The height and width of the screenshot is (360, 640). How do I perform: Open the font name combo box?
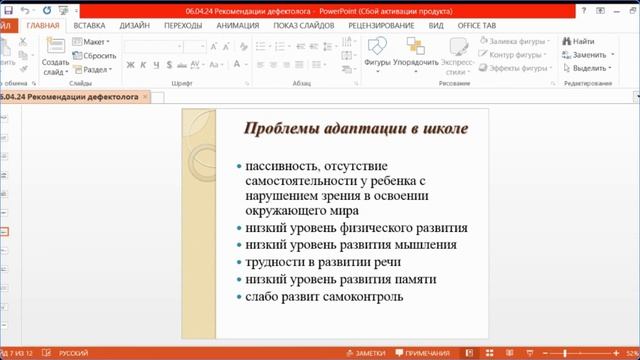point(153,47)
